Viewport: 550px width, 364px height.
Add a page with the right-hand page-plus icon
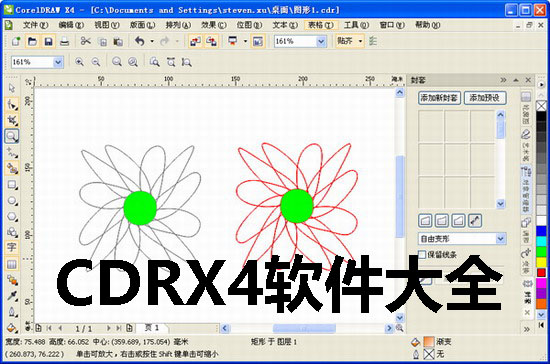click(x=129, y=328)
